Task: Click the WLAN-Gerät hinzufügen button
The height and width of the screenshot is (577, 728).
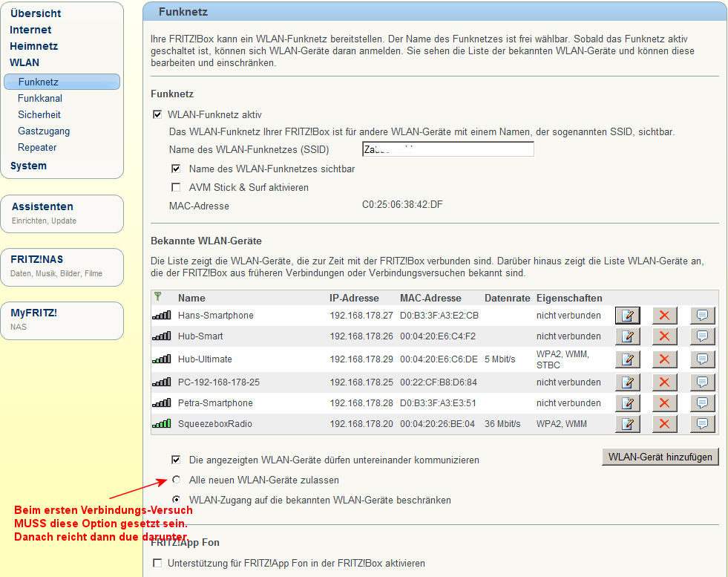Action: (660, 457)
